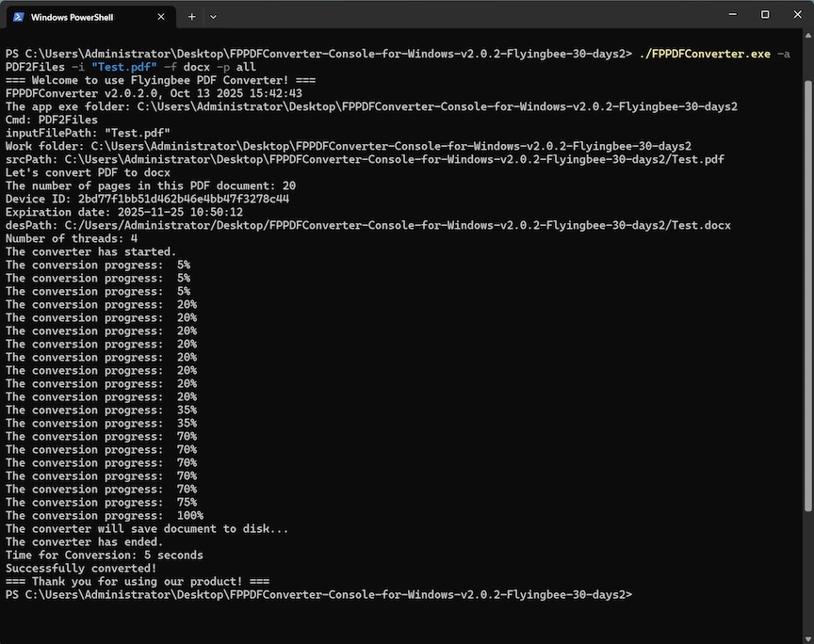814x644 pixels.
Task: Click the "Number of threads: 4" line
Action: [x=72, y=239]
